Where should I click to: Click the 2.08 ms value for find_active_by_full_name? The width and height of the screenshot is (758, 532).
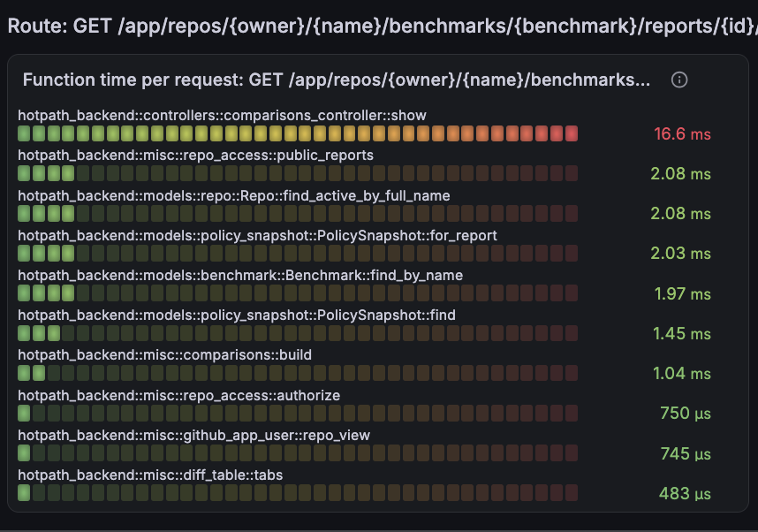(x=680, y=213)
